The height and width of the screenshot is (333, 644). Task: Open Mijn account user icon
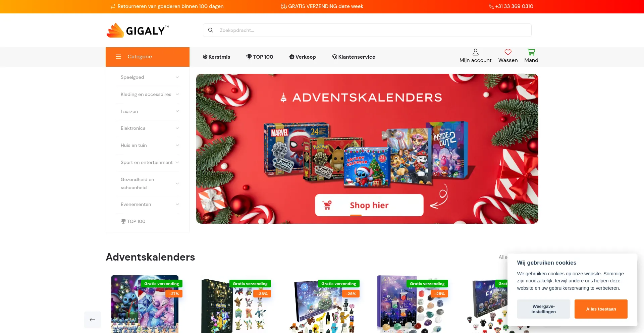(x=475, y=52)
